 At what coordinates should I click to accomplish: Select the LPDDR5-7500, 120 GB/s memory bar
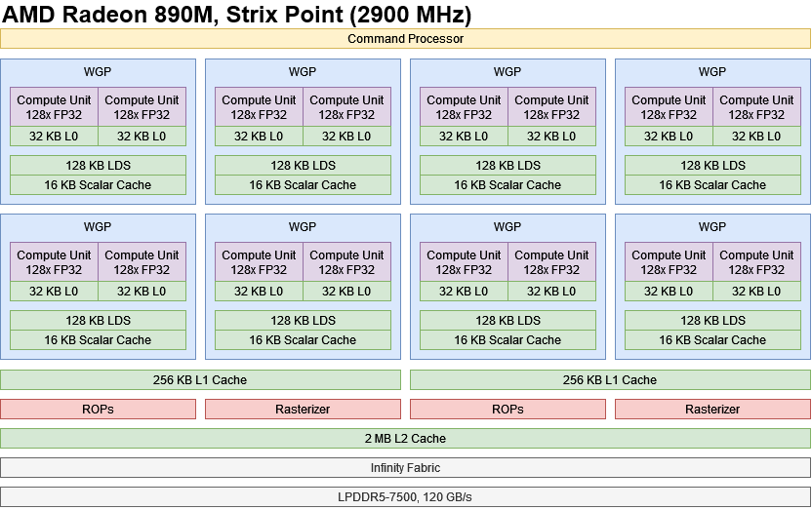(x=405, y=497)
